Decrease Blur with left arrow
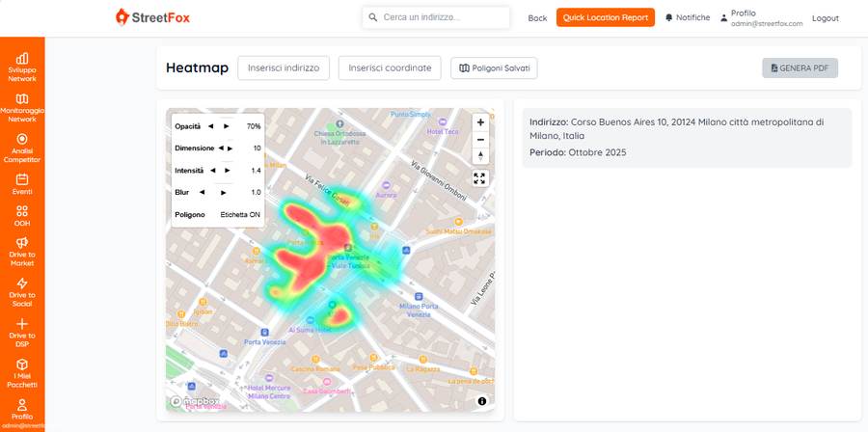The image size is (868, 432). click(203, 193)
